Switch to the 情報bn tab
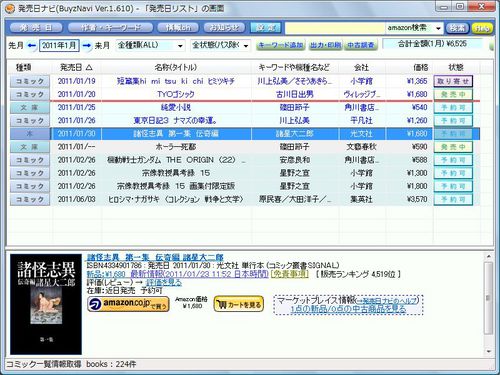This screenshot has height=375, width=500. click(x=178, y=28)
